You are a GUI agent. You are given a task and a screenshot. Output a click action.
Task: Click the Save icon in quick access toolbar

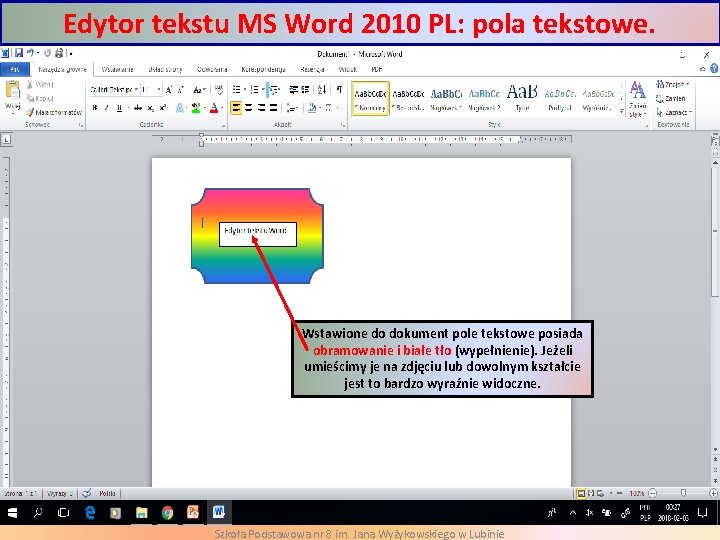tap(19, 53)
